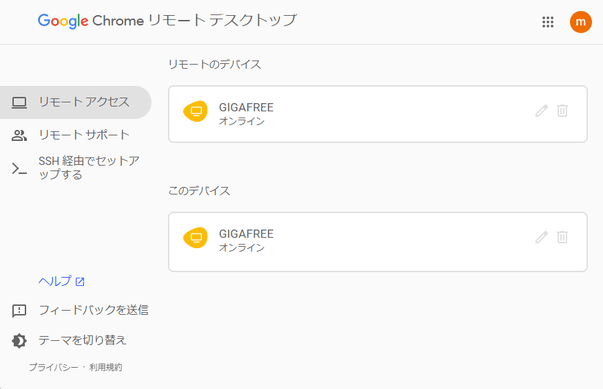The image size is (603, 389).
Task: Edit the remote GIGAFREE device name
Action: click(x=541, y=111)
